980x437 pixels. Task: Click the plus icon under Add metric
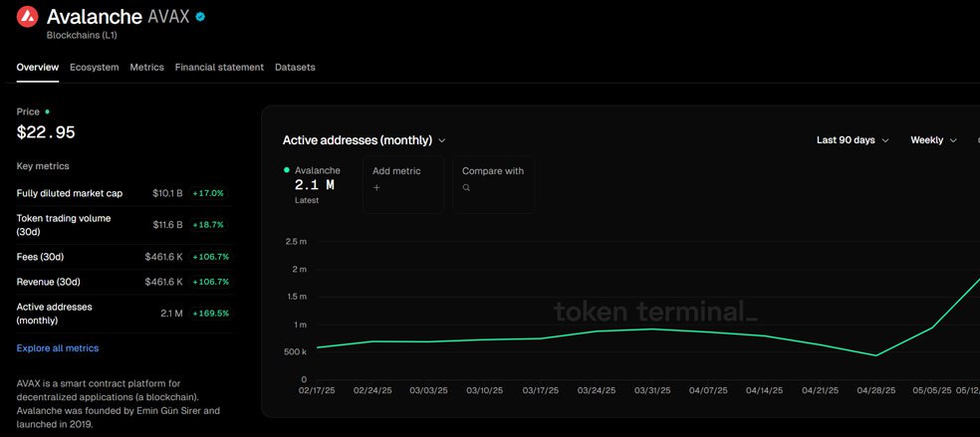coord(376,187)
